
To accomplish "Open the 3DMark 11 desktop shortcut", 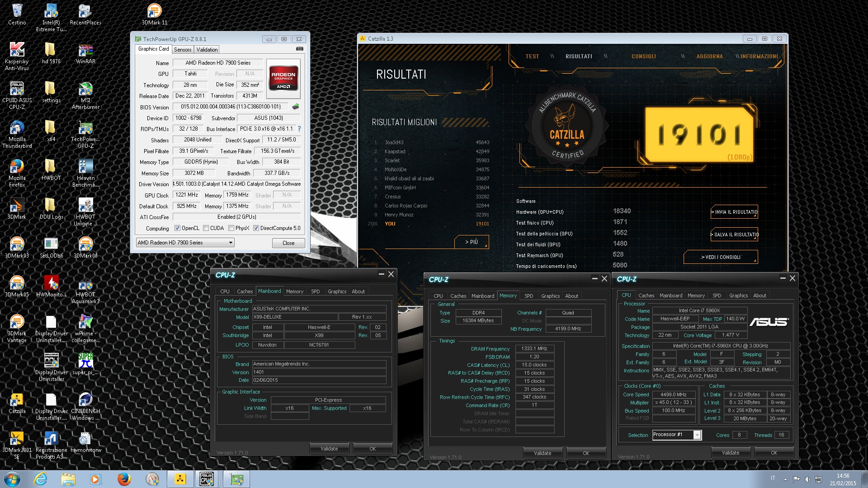I will click(x=154, y=14).
